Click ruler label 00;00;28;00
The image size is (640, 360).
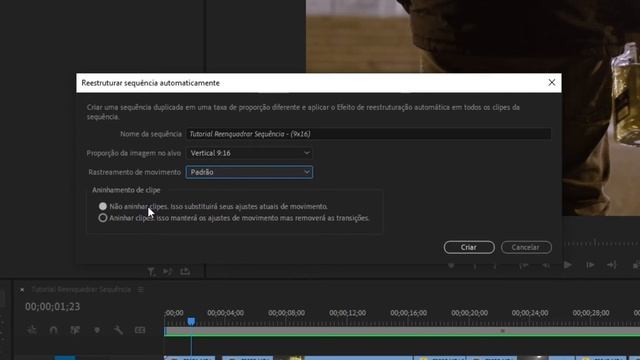click(591, 313)
